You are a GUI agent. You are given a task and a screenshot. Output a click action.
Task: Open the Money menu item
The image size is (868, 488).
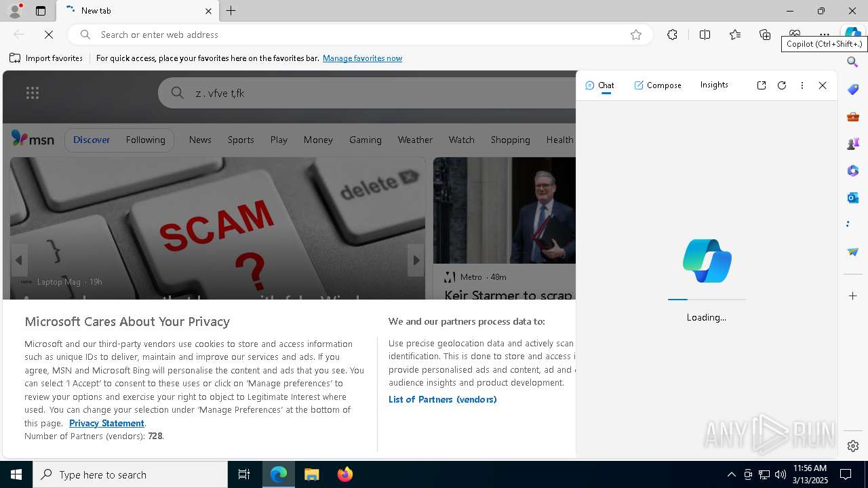318,140
